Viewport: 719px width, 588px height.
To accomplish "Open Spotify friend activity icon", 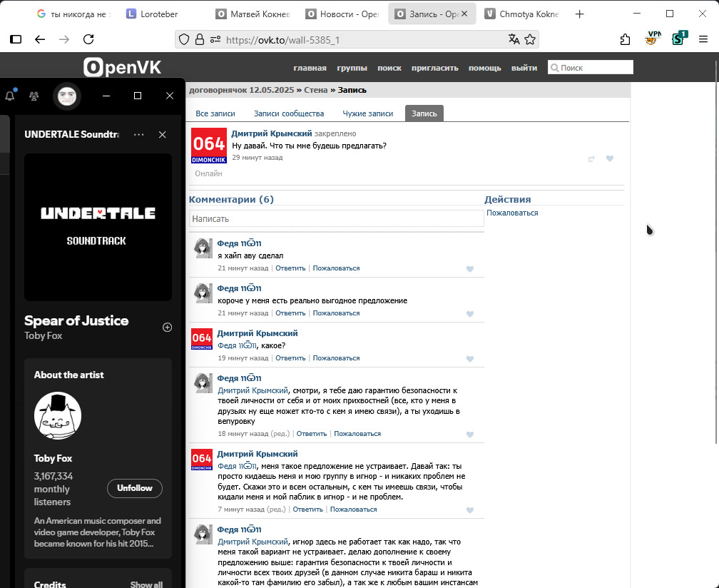I will tap(34, 96).
